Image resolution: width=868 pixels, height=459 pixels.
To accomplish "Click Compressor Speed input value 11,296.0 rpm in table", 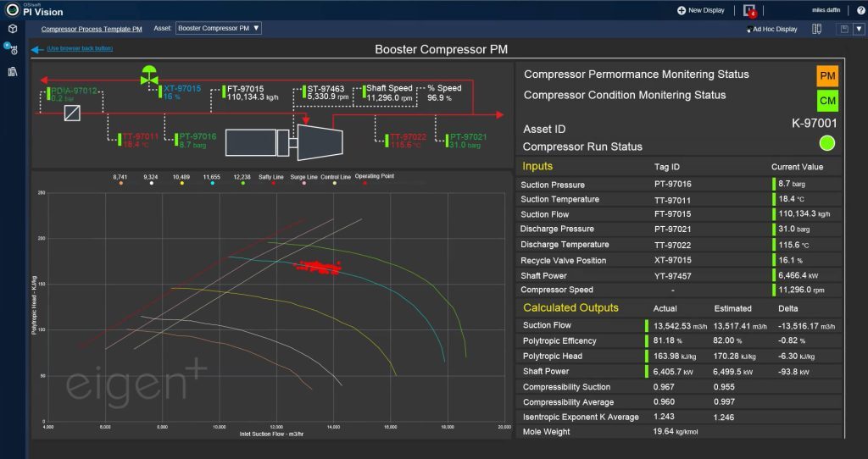I will 802,290.
